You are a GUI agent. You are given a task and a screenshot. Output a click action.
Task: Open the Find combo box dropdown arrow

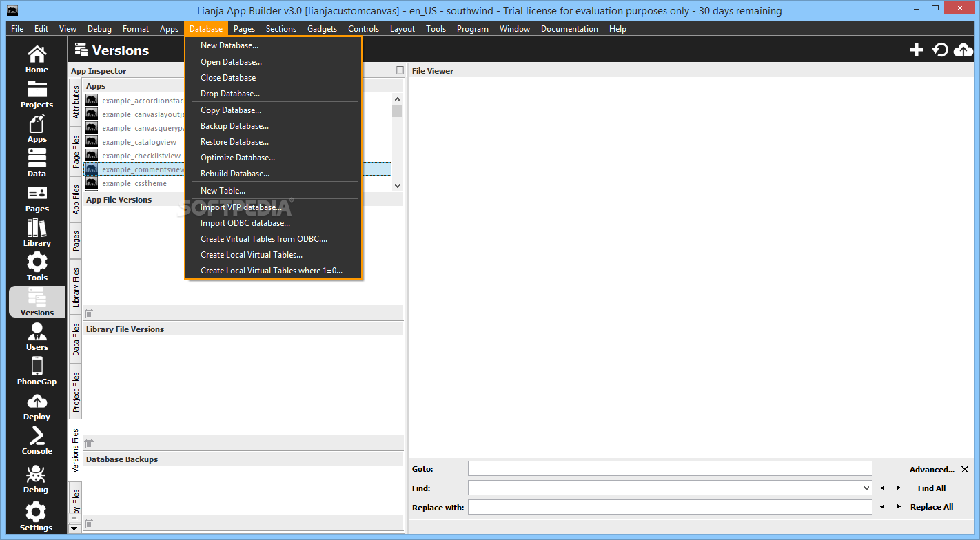click(866, 488)
